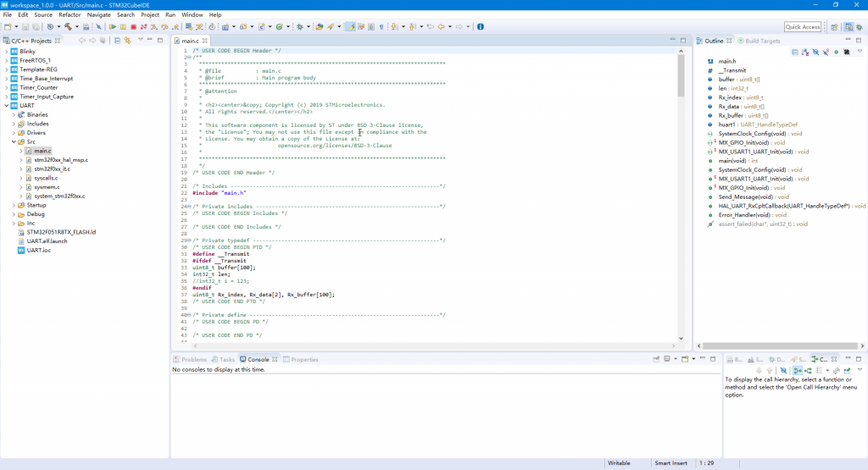Click Show Caller Hierarchy icon
868x470 pixels.
798,370
